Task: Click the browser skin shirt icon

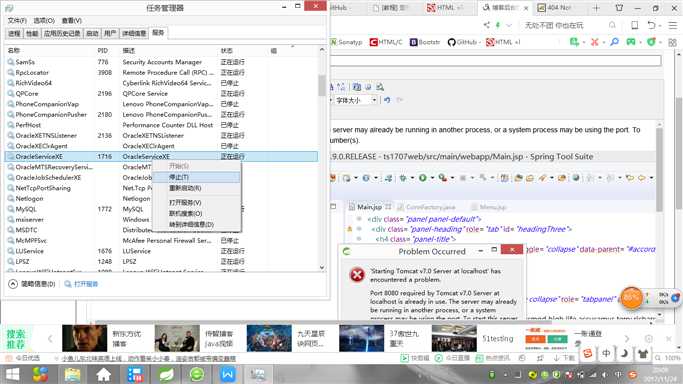Action: click(619, 8)
